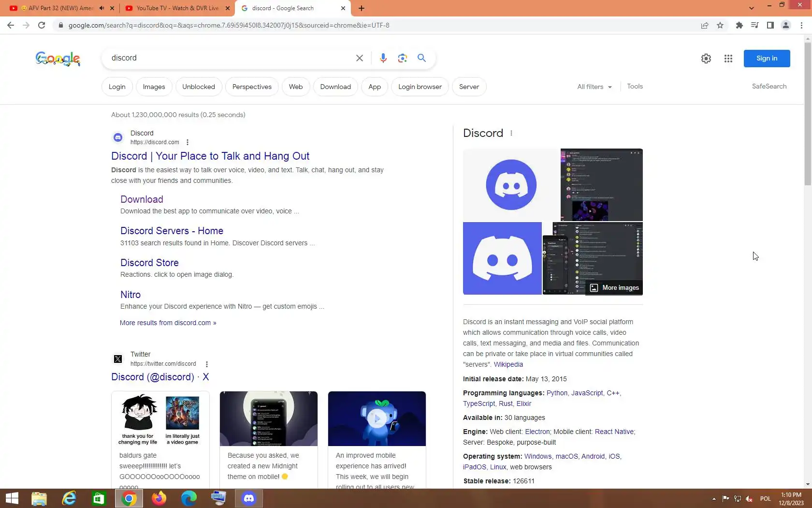The width and height of the screenshot is (812, 508).
Task: Search by image with Google Lens
Action: (x=403, y=58)
